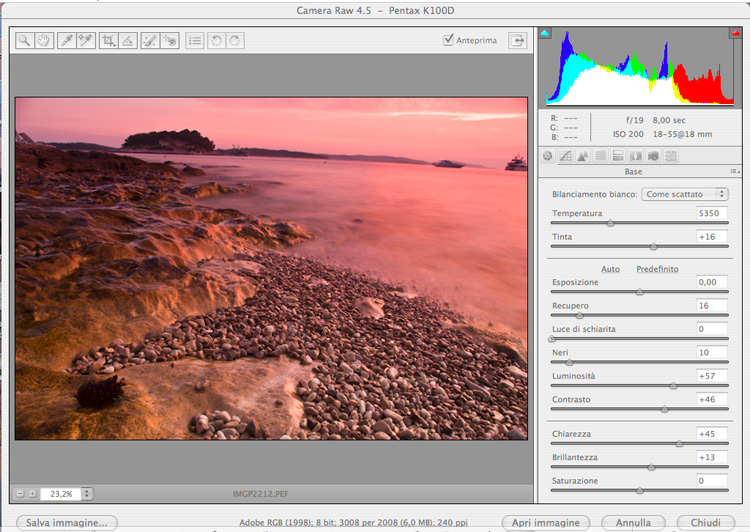Edit the Luce di schiarita value field
This screenshot has height=532, width=750.
coord(712,329)
